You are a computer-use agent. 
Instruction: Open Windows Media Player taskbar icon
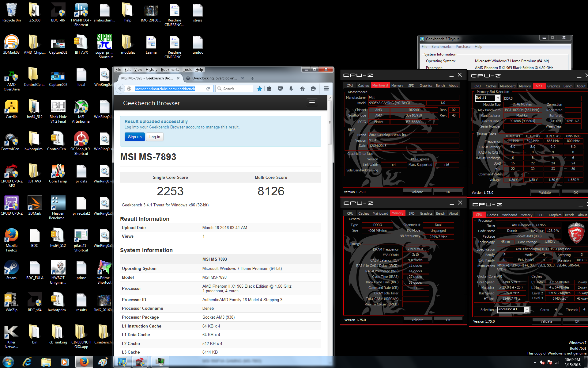point(65,362)
